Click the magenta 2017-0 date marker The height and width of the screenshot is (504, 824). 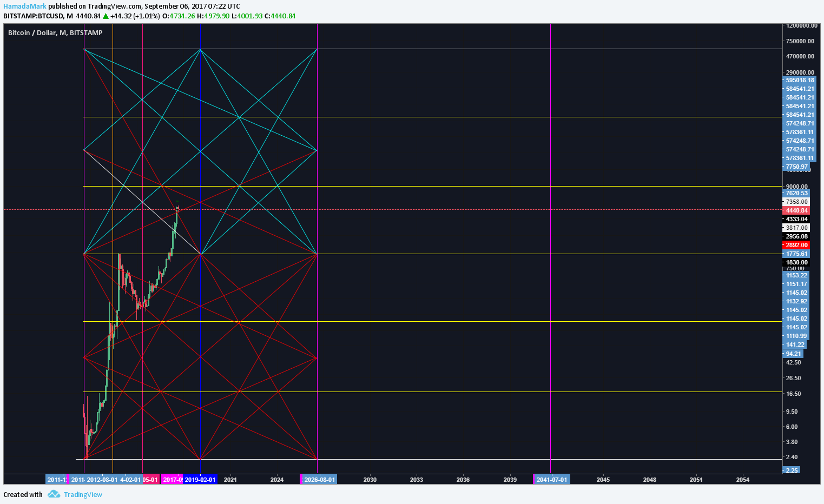pyautogui.click(x=173, y=480)
